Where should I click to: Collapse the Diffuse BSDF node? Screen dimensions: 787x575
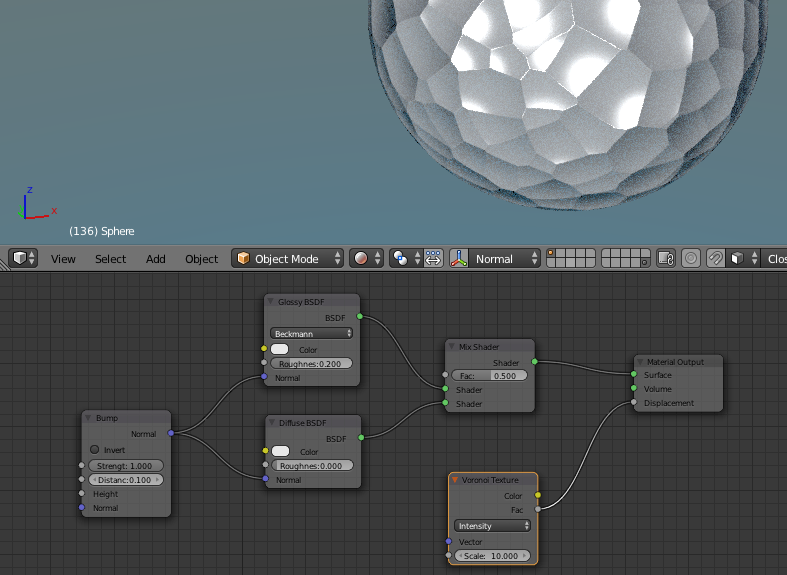pyautogui.click(x=272, y=422)
